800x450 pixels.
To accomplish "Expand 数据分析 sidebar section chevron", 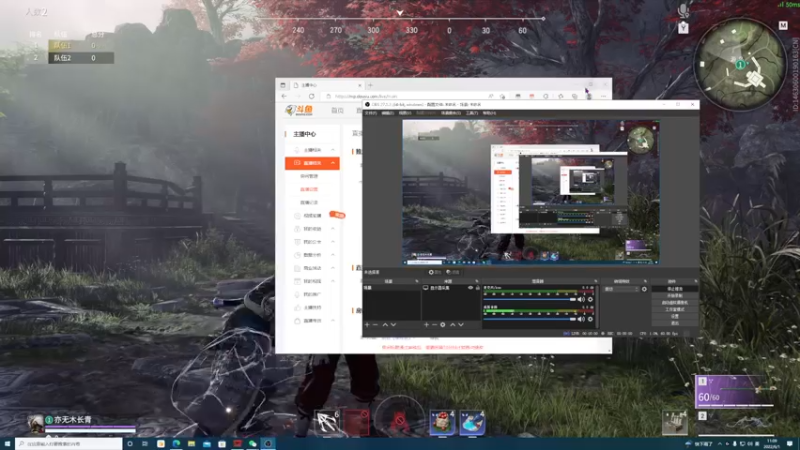I will coord(333,255).
